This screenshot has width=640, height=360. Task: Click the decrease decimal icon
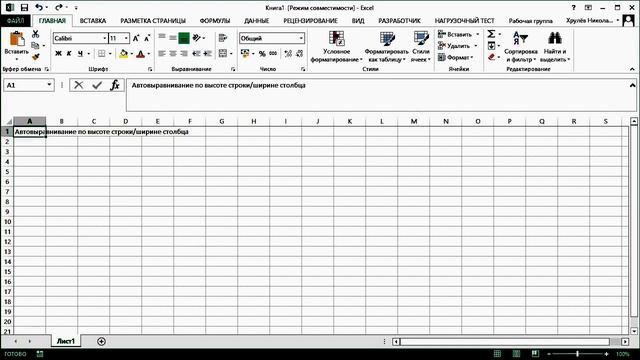(x=300, y=53)
